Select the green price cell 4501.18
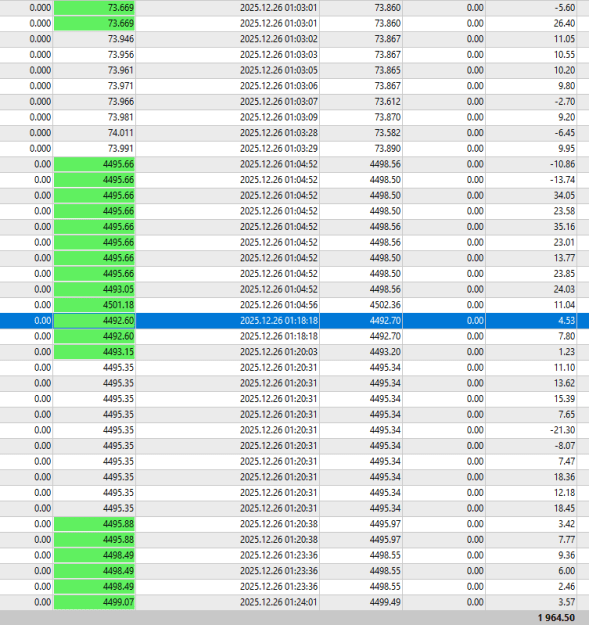 pos(94,305)
